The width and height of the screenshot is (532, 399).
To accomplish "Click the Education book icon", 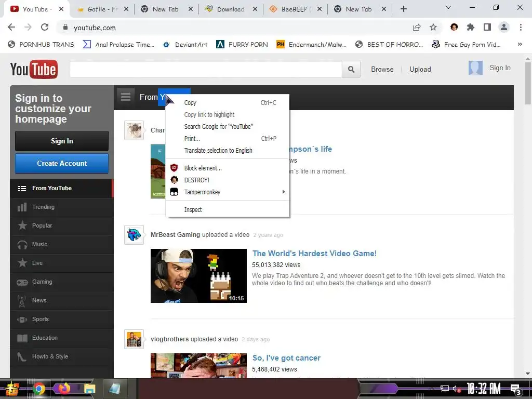I will tap(22, 338).
